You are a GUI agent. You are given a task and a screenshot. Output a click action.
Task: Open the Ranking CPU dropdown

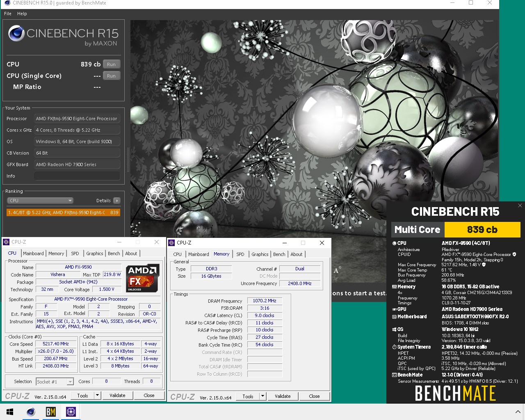point(40,201)
